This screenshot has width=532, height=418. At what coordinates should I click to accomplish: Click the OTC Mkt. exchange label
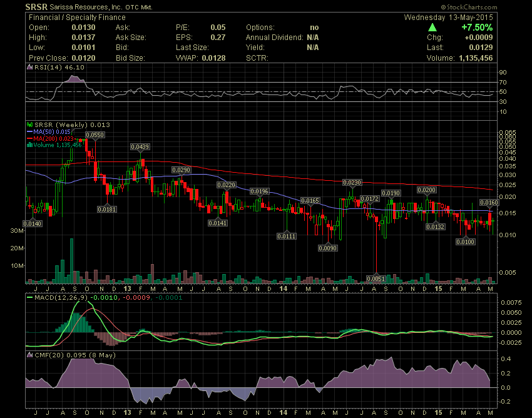(139, 7)
